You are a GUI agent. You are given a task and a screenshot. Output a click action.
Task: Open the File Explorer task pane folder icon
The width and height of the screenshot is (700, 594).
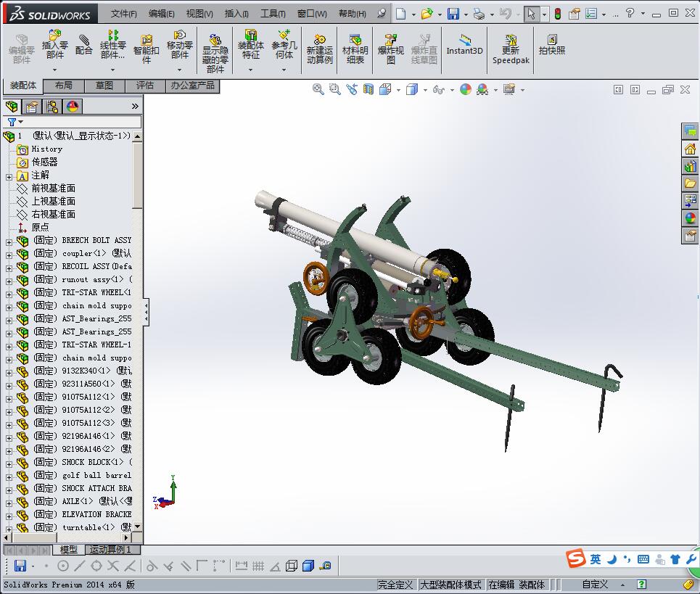(690, 183)
